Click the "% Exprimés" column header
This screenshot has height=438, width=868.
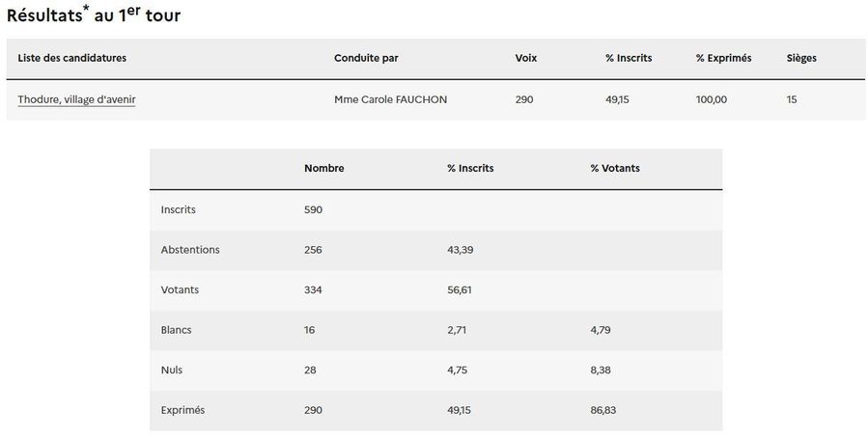723,58
